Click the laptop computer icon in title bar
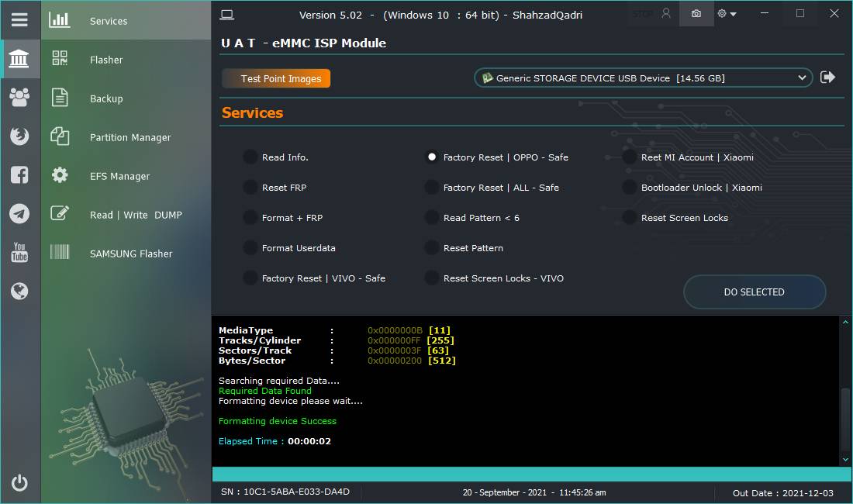Screen dimensions: 853x504 [227, 15]
